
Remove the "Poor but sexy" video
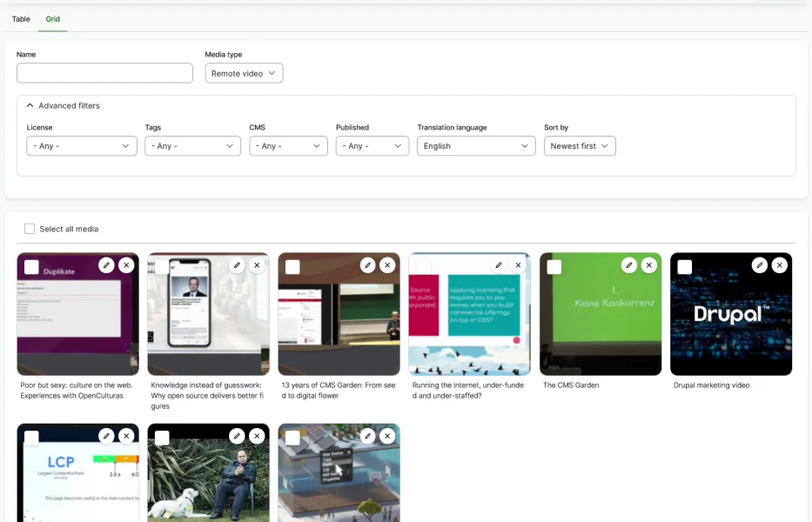pyautogui.click(x=126, y=265)
